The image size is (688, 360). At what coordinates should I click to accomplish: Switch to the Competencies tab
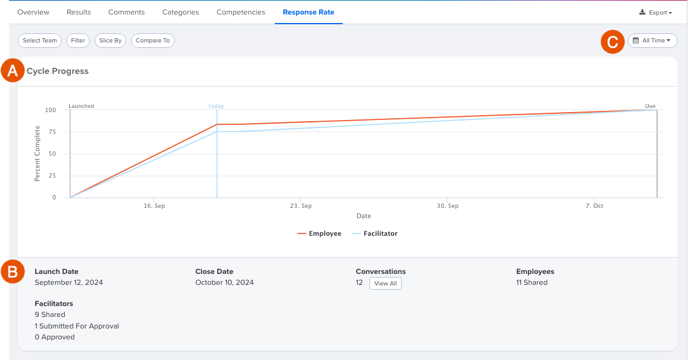click(x=241, y=12)
